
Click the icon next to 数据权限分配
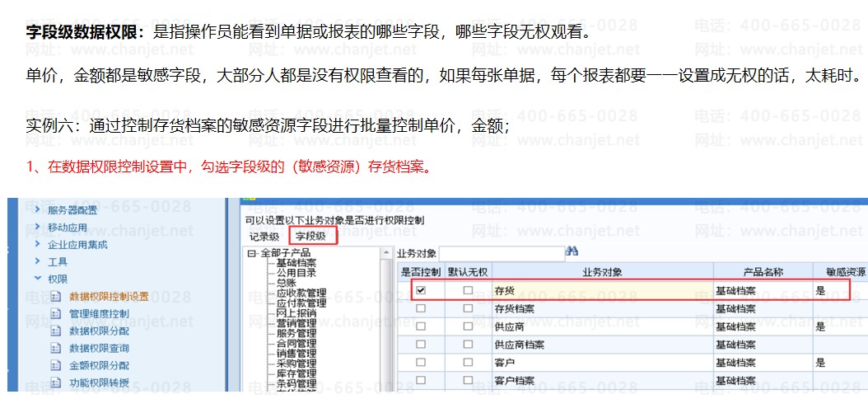click(x=57, y=331)
